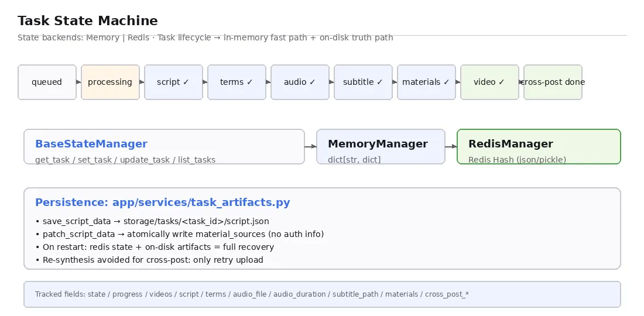
Task: Select the video ✓ state box
Action: (x=490, y=82)
